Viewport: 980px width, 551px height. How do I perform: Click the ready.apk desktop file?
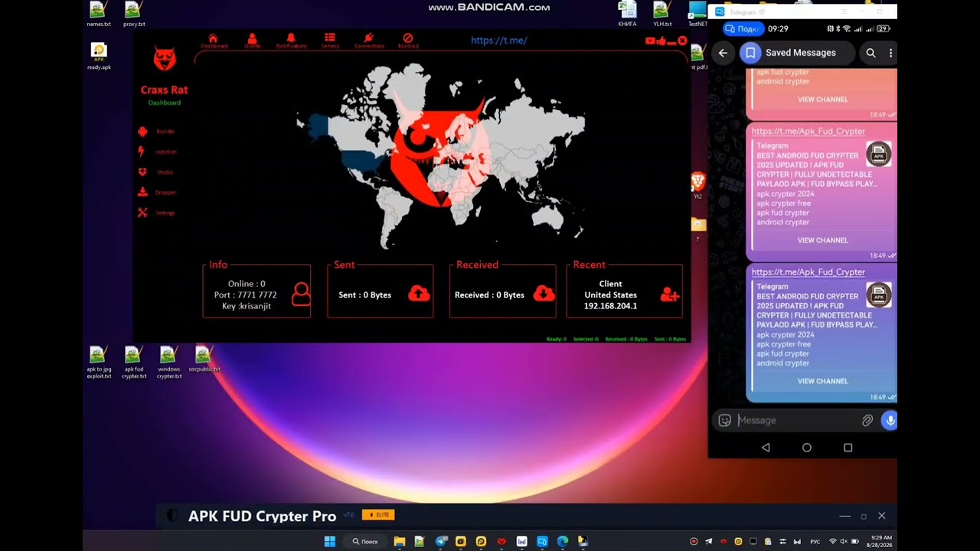[x=99, y=57]
